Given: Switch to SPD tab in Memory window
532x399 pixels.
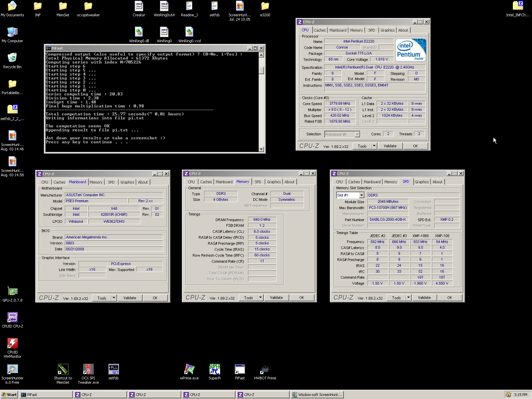Looking at the screenshot, I should pos(258,182).
